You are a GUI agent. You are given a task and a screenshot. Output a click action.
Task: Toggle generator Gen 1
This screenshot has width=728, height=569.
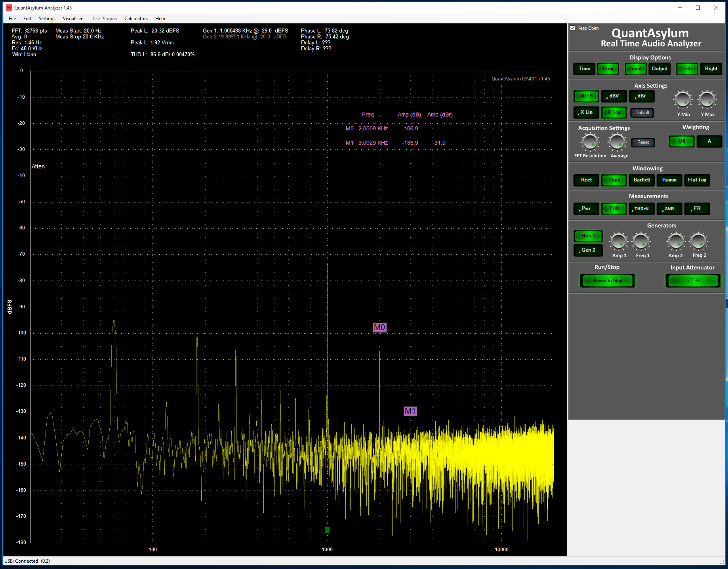[x=588, y=236]
